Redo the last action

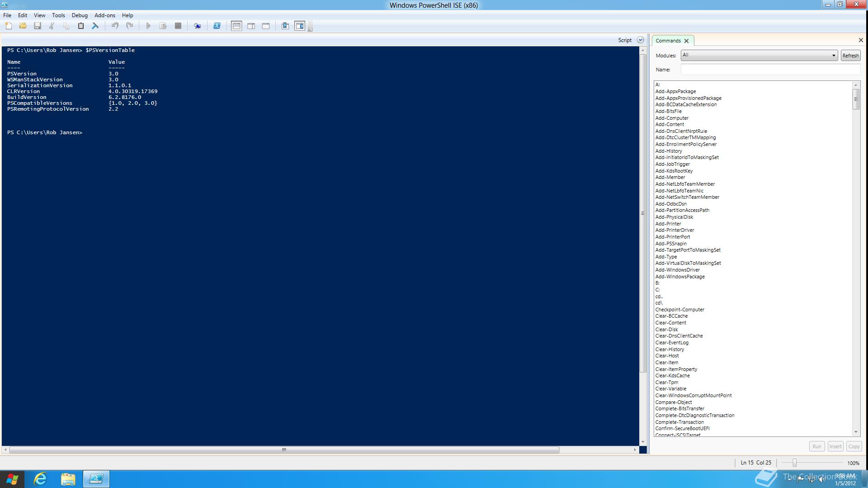[x=130, y=26]
